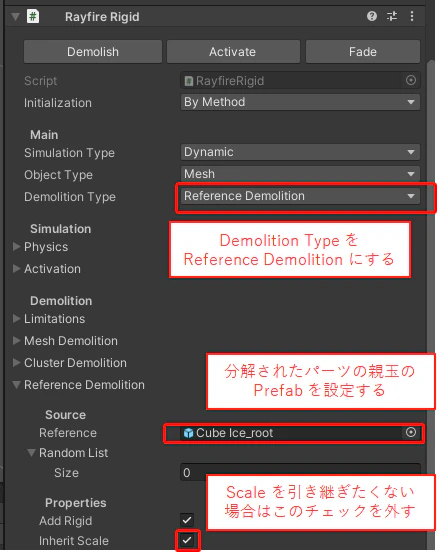Uncheck the Inherit Scale checkbox
437x552 pixels.
[x=187, y=540]
